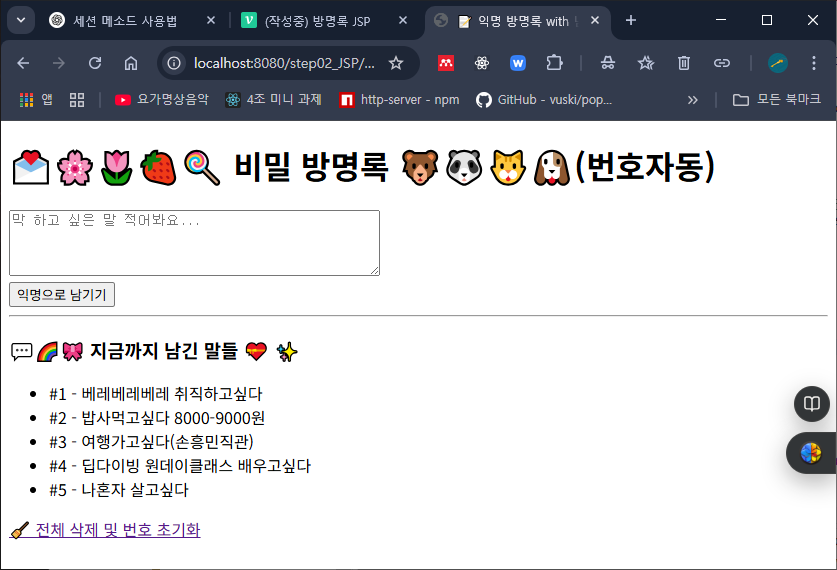Image resolution: width=837 pixels, height=570 pixels.
Task: Click the 익명으로 남기기 button
Action: click(x=62, y=295)
